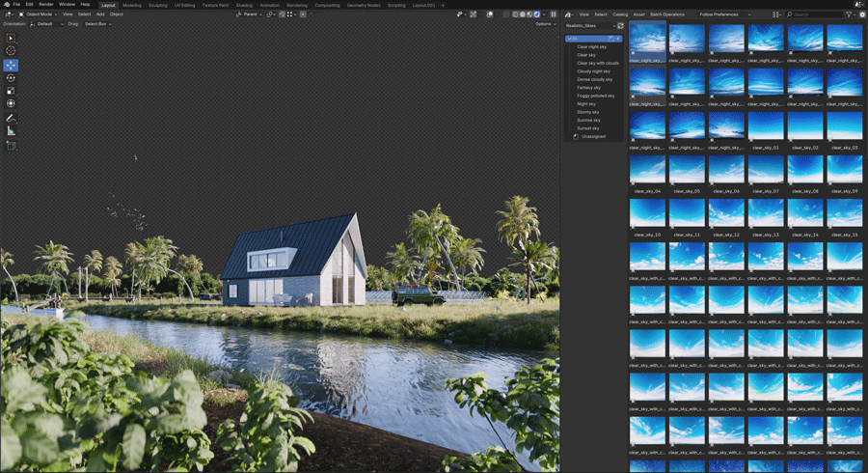Open the asset browser Catalog menu
The height and width of the screenshot is (473, 868).
pos(620,14)
